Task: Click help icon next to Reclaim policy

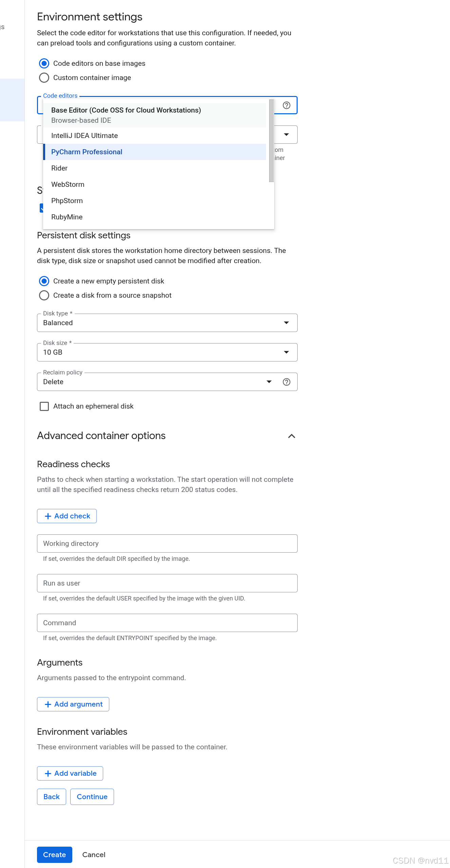Action: (286, 382)
